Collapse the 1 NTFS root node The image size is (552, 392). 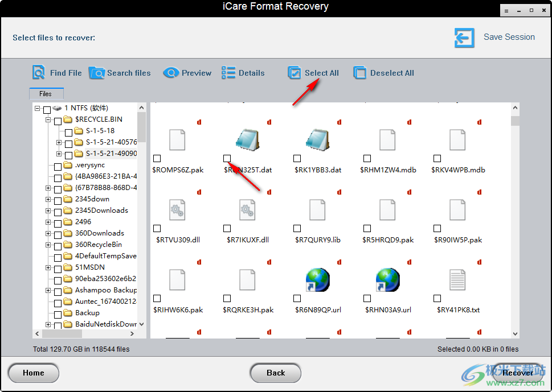click(x=38, y=108)
